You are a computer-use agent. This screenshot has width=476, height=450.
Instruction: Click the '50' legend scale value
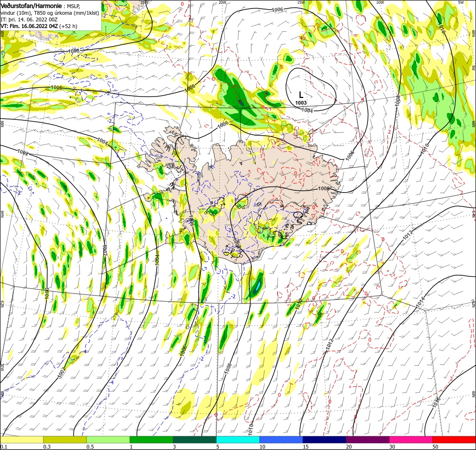tap(436, 446)
